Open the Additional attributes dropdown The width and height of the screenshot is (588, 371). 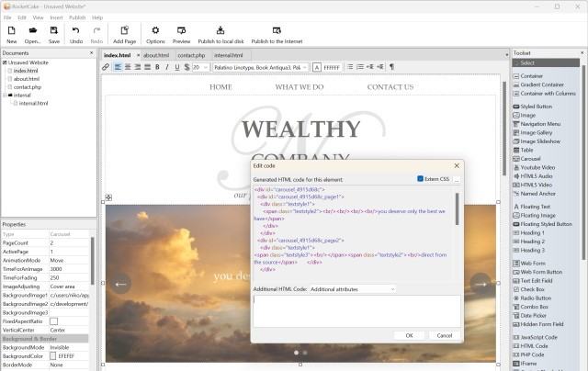(x=352, y=289)
